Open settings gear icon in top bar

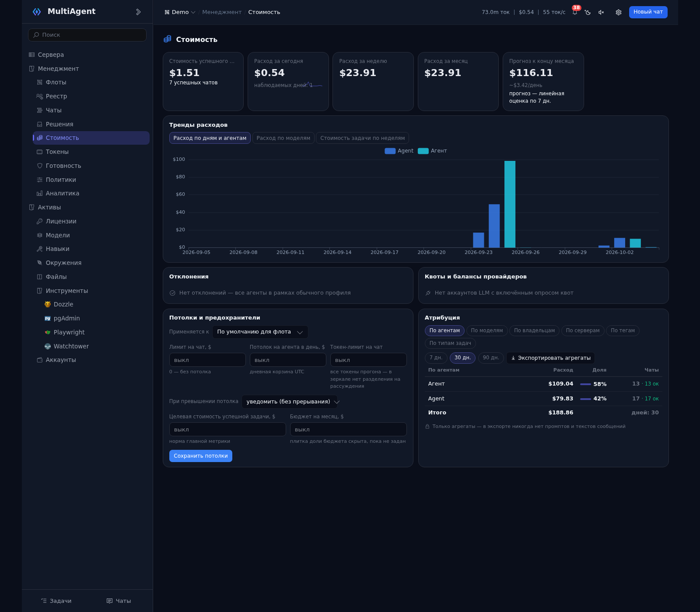click(x=619, y=12)
